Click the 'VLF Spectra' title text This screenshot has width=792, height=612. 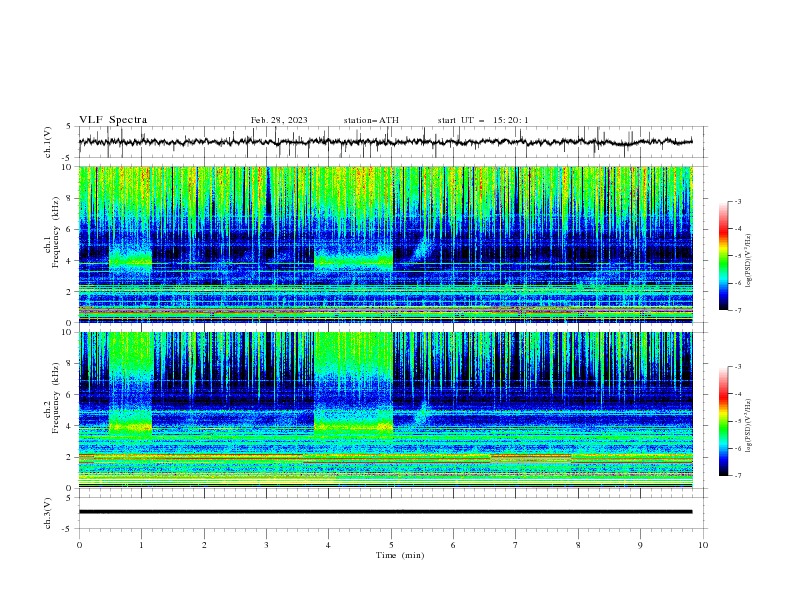click(113, 120)
